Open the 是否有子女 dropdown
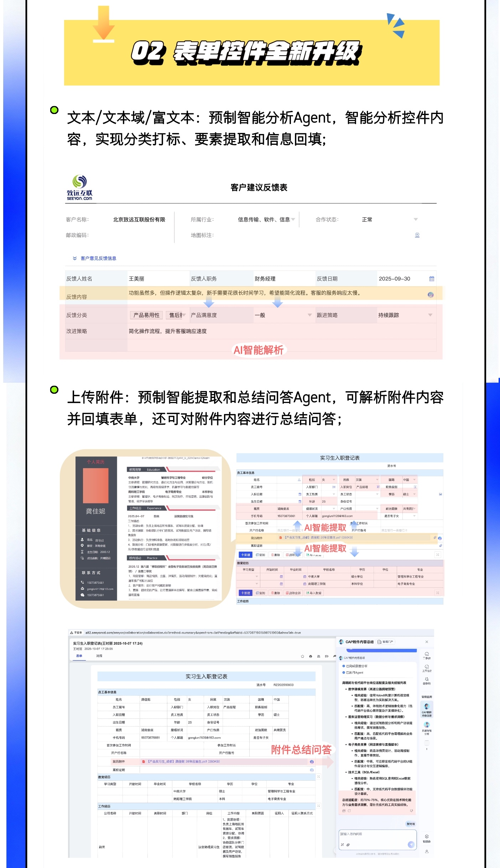This screenshot has height=868, width=500. click(414, 516)
